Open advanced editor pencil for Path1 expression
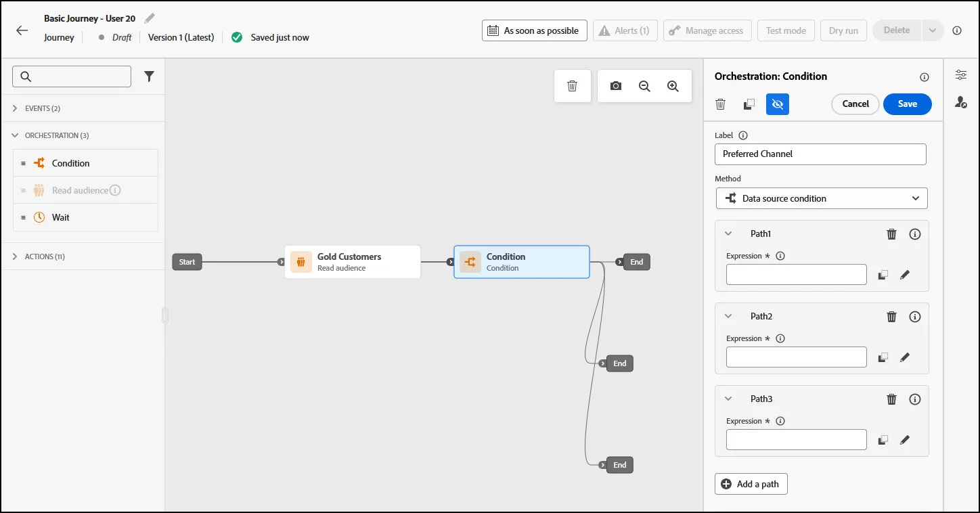 905,275
